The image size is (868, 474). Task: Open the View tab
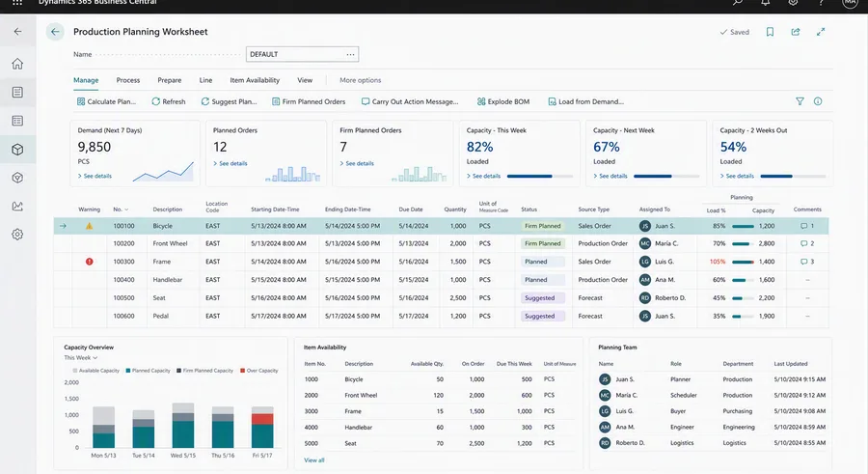[305, 80]
